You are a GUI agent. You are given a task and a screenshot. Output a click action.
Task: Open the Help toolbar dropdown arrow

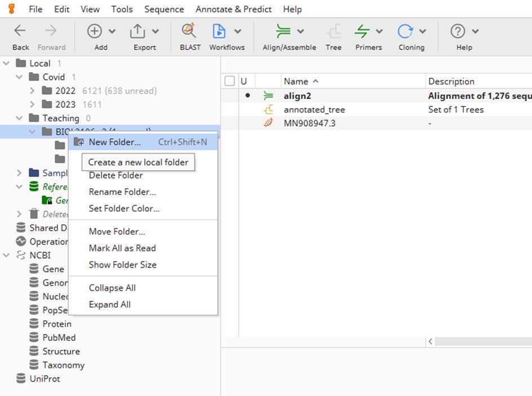point(475,32)
